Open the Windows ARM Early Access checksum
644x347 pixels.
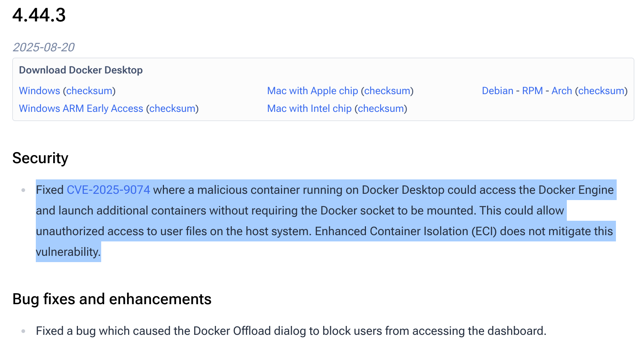click(172, 109)
